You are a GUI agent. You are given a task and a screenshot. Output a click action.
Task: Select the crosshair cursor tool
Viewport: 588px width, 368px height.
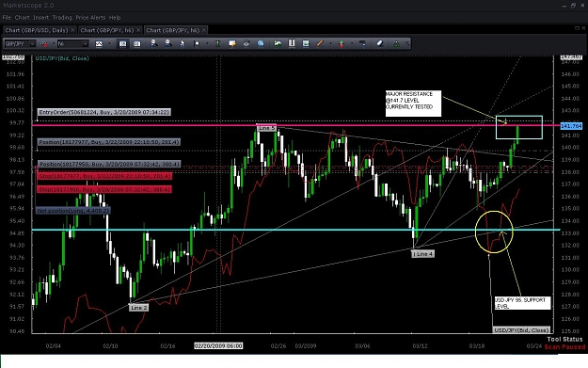[197, 43]
